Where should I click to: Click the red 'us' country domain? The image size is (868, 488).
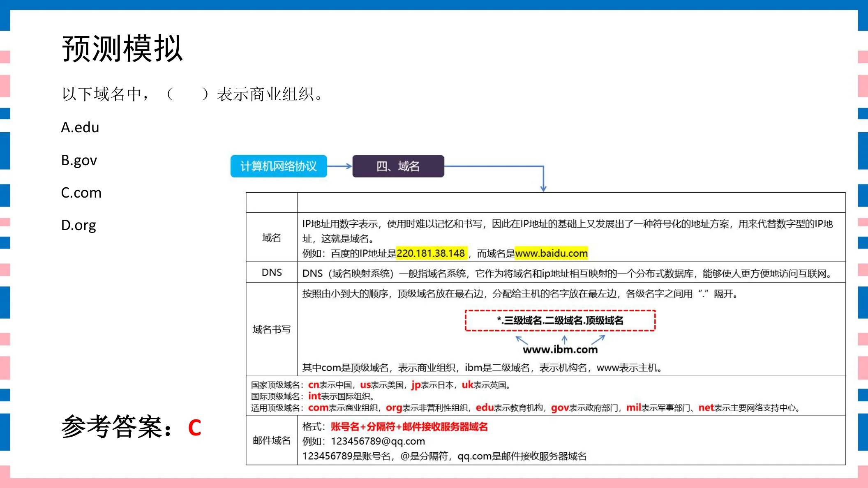point(365,385)
